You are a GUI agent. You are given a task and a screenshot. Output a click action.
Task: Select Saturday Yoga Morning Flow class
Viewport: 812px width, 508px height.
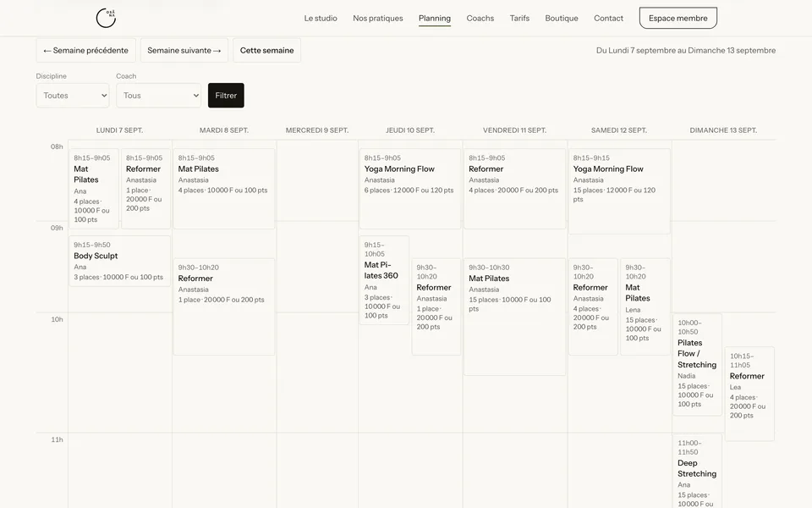click(619, 191)
